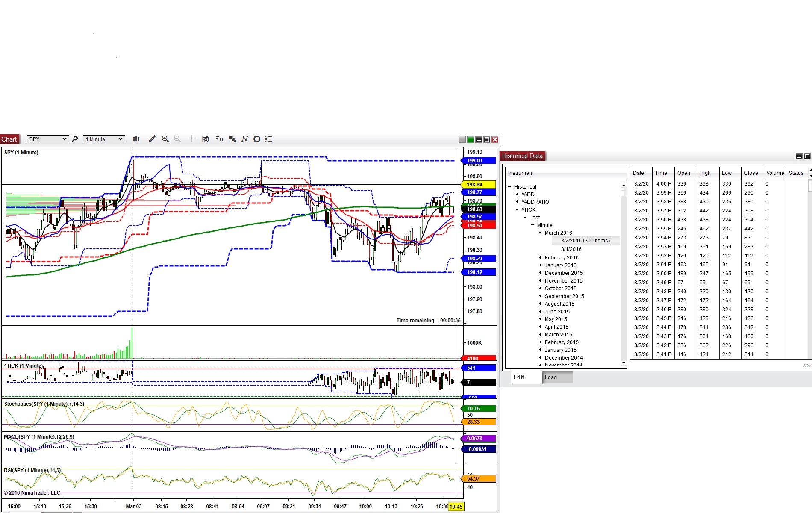
Task: Click the gray link square button
Action: (x=462, y=139)
